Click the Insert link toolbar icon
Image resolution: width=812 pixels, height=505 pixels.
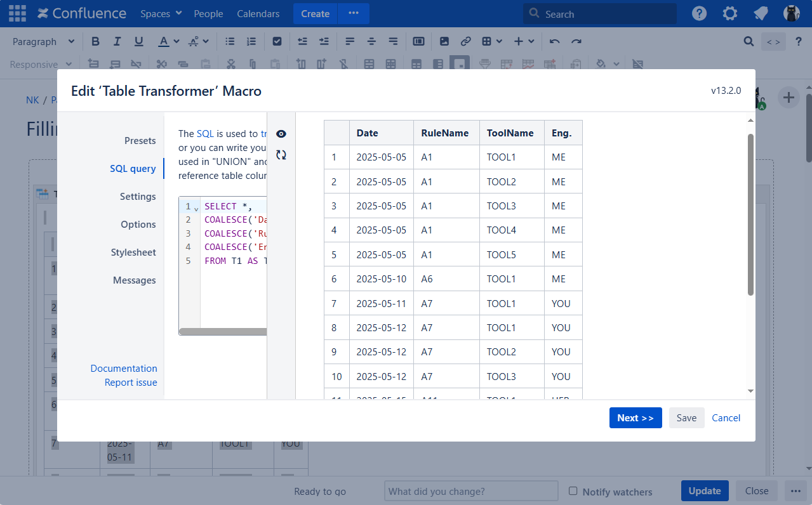pyautogui.click(x=465, y=41)
